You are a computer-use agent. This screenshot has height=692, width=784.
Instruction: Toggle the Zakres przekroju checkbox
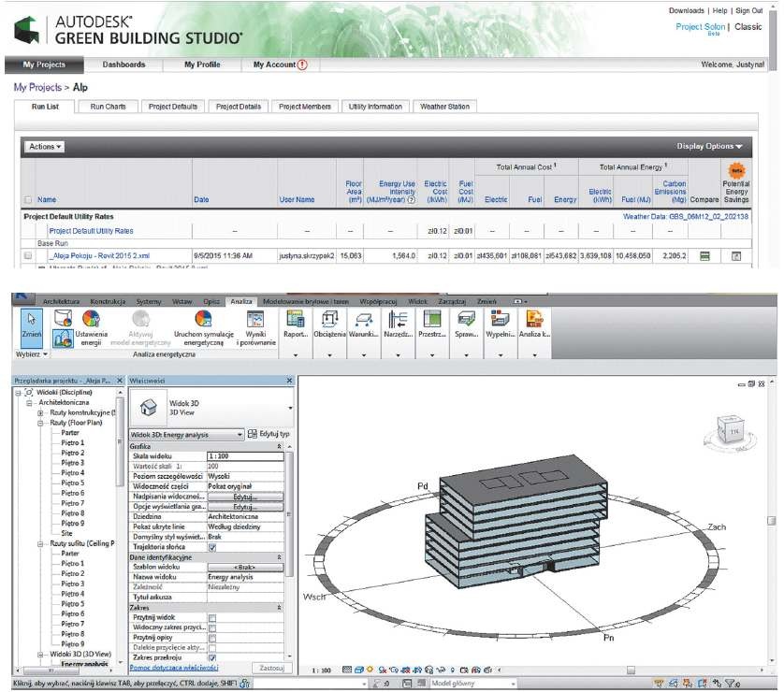tap(212, 658)
